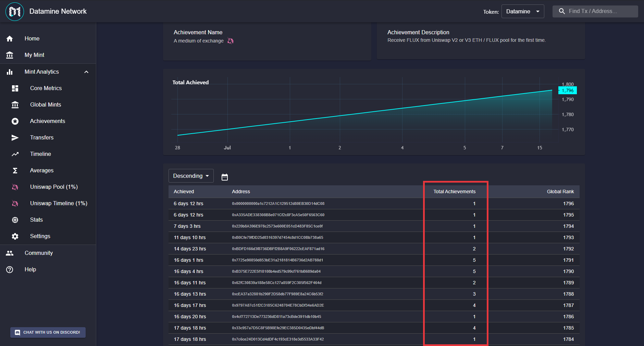
Task: Open Uniswap Timeline (1%) page
Action: 48,203
